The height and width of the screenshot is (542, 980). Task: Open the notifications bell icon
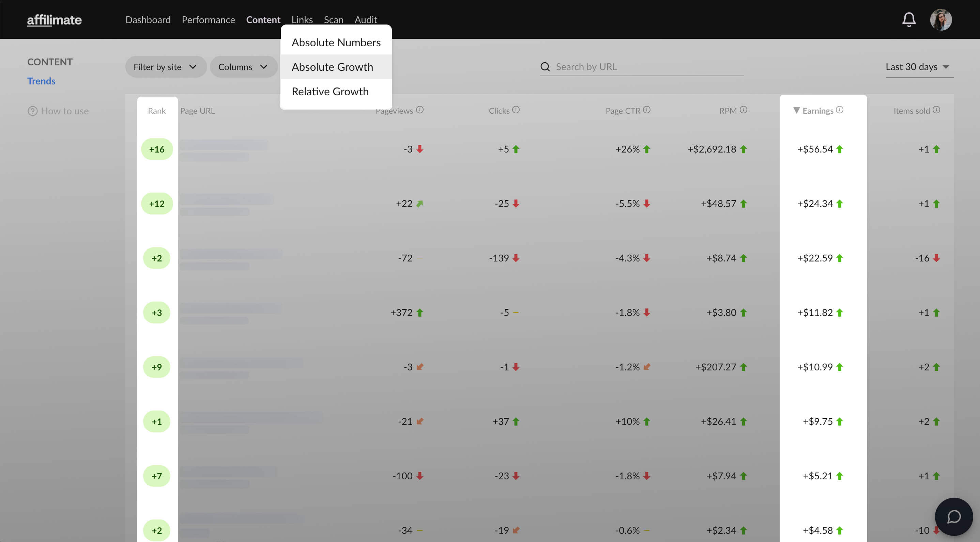tap(910, 19)
